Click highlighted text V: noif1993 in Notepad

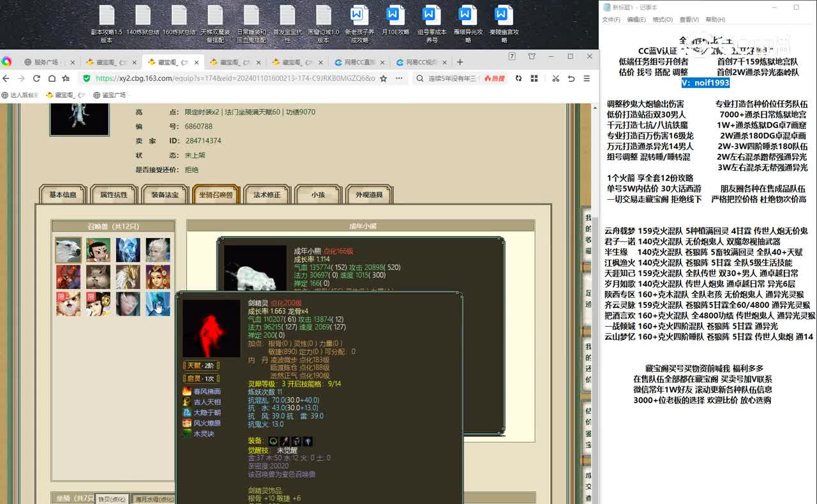pyautogui.click(x=705, y=83)
